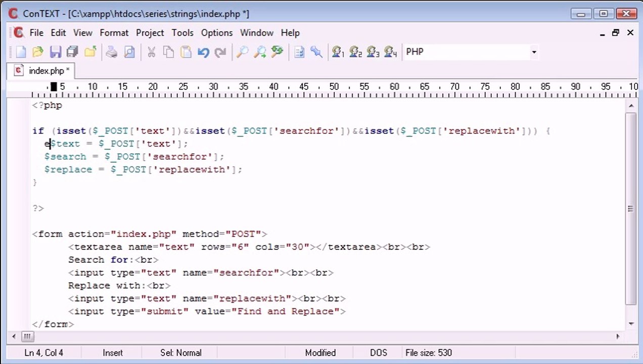Click the Modified status entry
This screenshot has width=643, height=364.
click(x=320, y=353)
